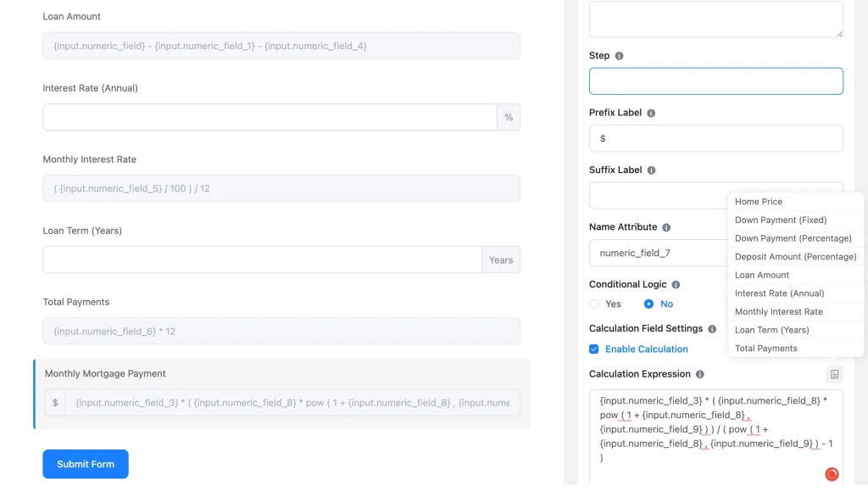Choose Loan Amount from the field list
The height and width of the screenshot is (497, 868).
click(762, 275)
